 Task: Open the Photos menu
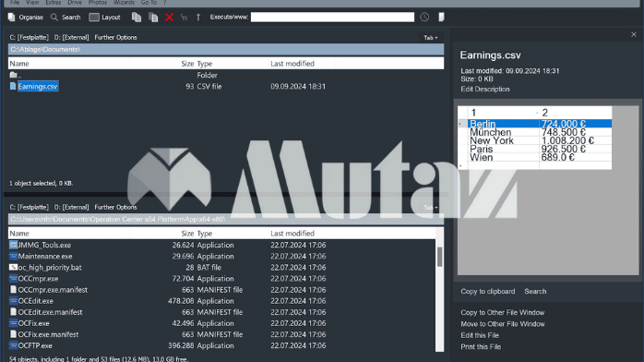pos(98,3)
